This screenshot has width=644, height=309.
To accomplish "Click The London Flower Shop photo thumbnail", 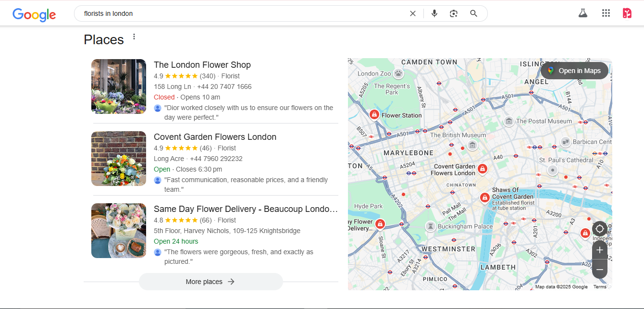I will 119,87.
